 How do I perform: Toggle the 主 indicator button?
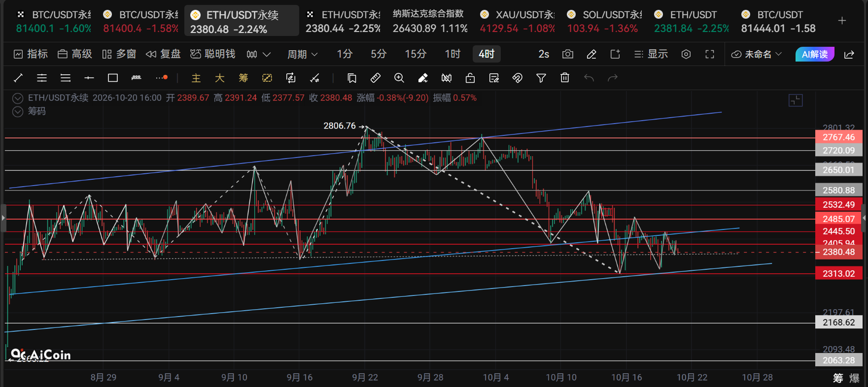[x=196, y=78]
